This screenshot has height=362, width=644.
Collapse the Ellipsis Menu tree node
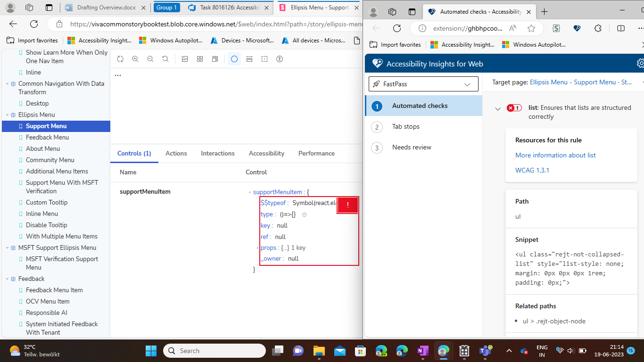point(6,115)
